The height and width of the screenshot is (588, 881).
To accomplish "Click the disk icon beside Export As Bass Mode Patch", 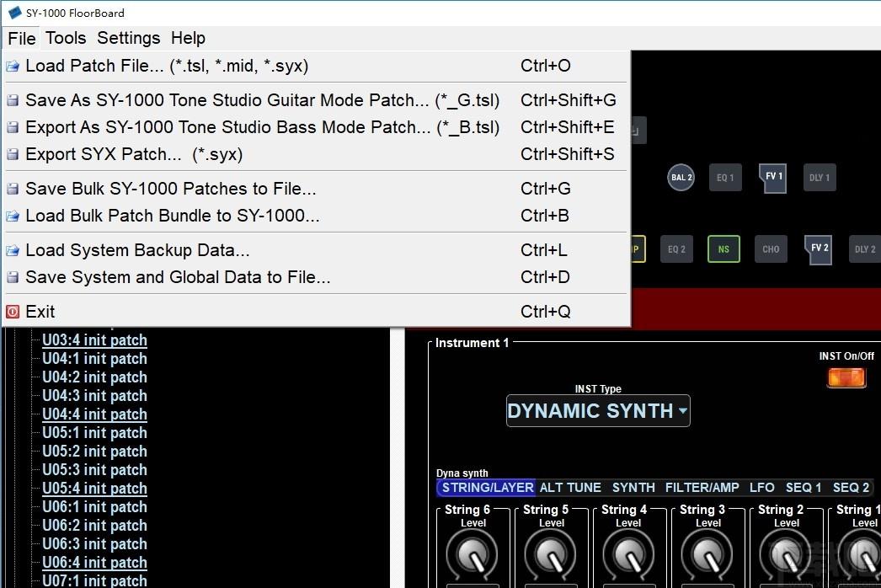I will (13, 127).
